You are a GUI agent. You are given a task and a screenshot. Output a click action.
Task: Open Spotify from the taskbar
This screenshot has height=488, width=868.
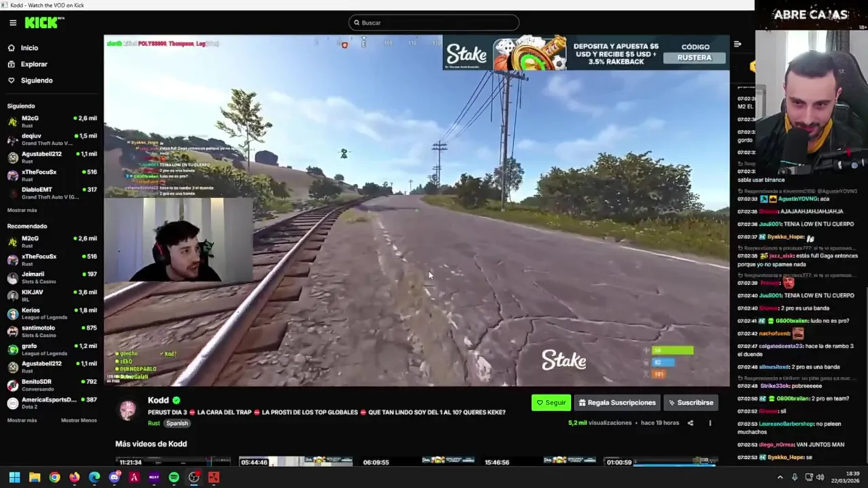[x=174, y=477]
